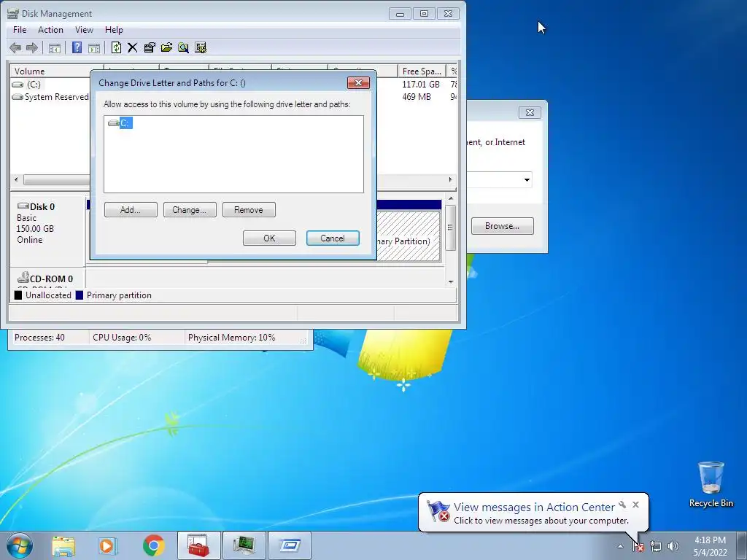Click the Back arrow in Disk Management toolbar

click(15, 47)
